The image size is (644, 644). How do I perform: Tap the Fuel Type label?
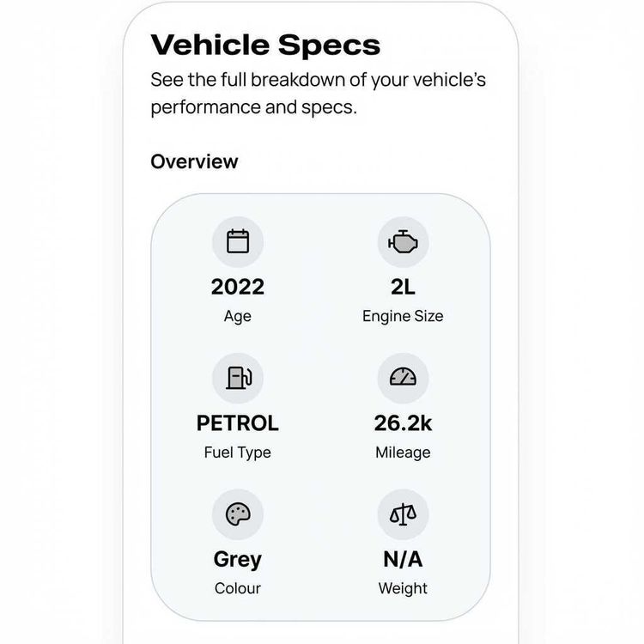[x=238, y=453]
